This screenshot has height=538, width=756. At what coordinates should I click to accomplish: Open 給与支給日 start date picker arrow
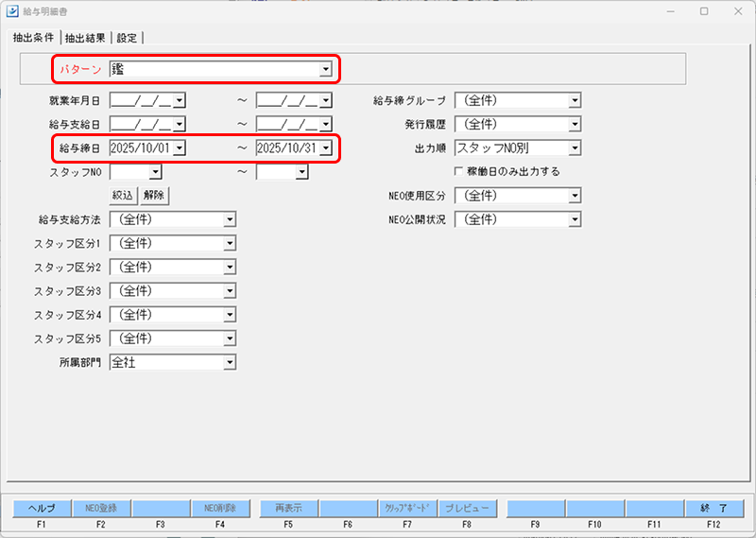(180, 124)
